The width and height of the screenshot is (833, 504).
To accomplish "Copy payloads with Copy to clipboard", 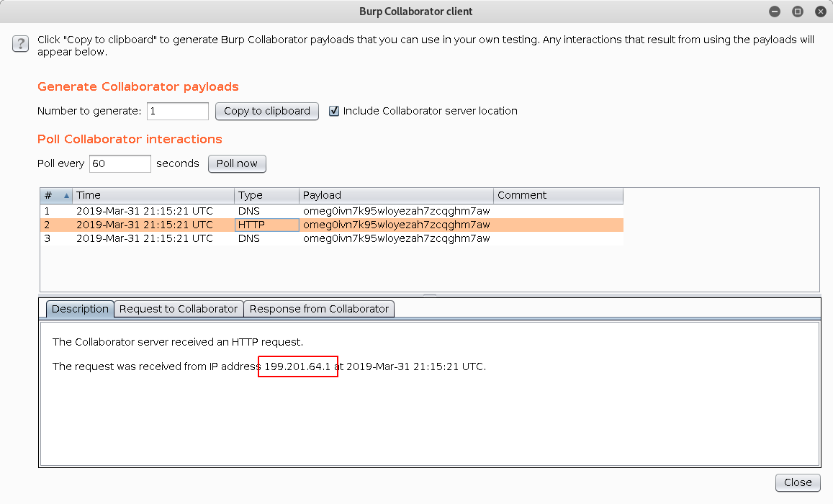I will 266,111.
